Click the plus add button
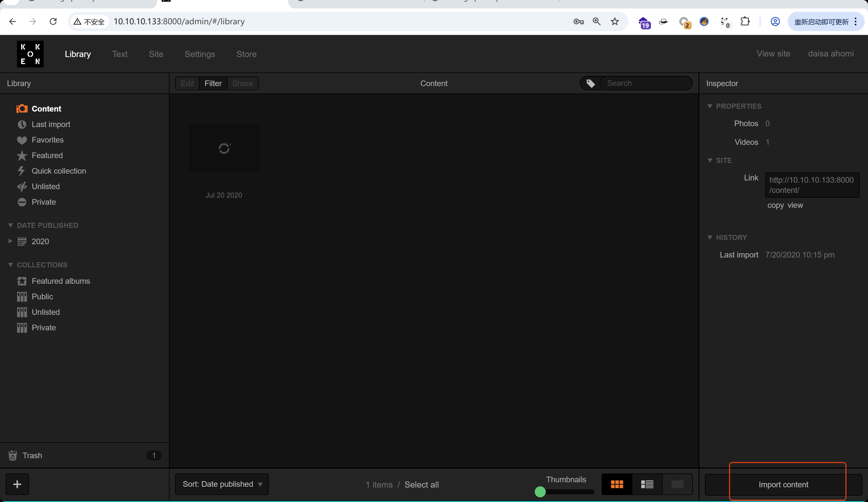868x502 pixels. [x=17, y=484]
